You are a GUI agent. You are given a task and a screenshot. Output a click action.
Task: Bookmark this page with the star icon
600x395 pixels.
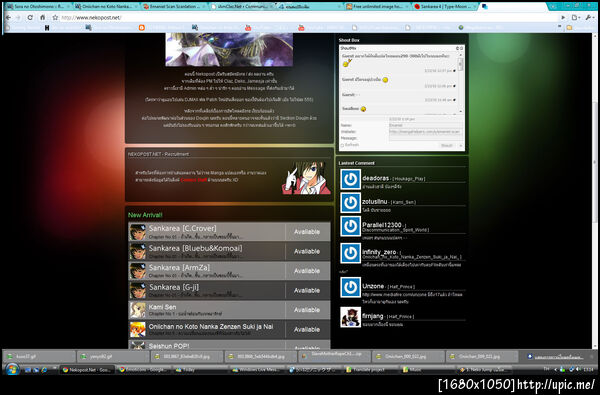click(55, 18)
